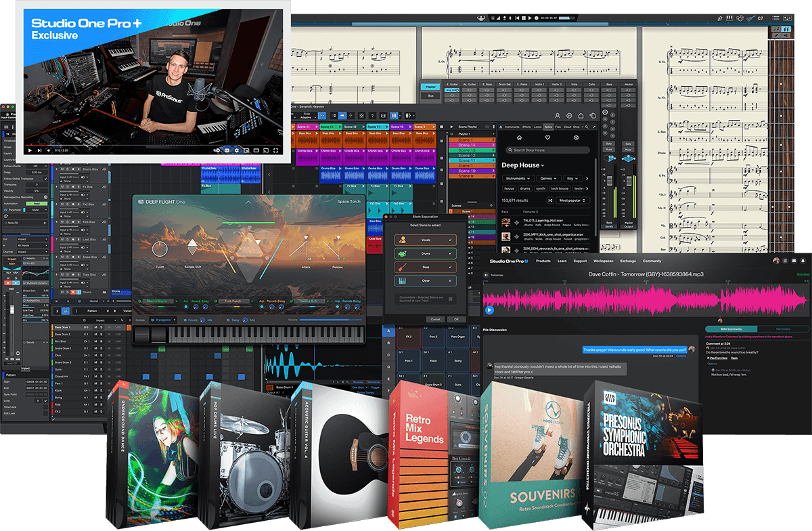Screen dimensions: 812x531
Task: Switch to the Splice browser tab
Action: (548, 127)
